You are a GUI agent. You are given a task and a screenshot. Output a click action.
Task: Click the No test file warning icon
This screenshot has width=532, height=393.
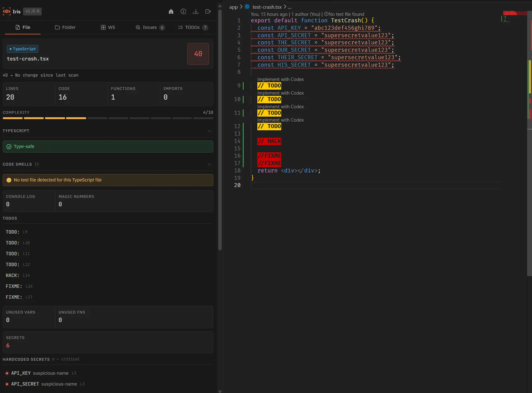pyautogui.click(x=9, y=180)
